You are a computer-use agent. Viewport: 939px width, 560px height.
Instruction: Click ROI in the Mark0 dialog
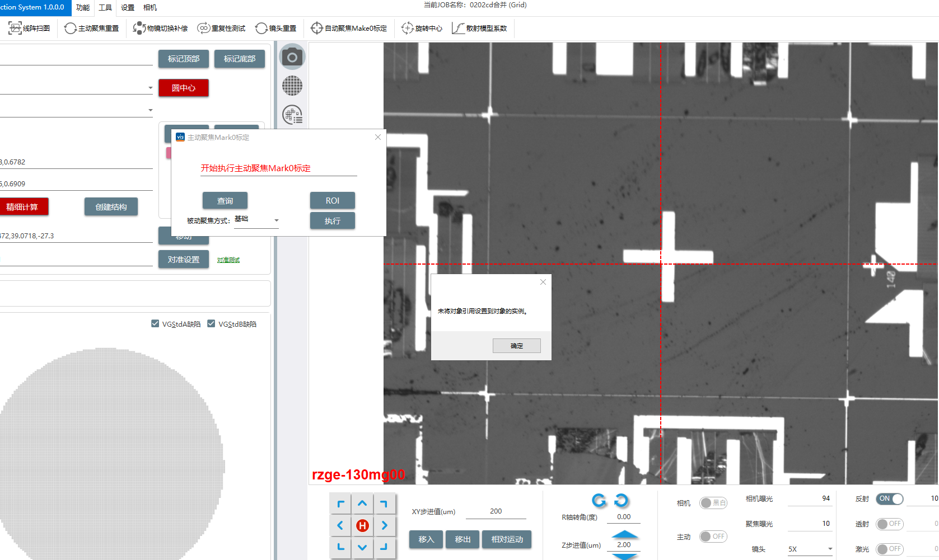333,201
